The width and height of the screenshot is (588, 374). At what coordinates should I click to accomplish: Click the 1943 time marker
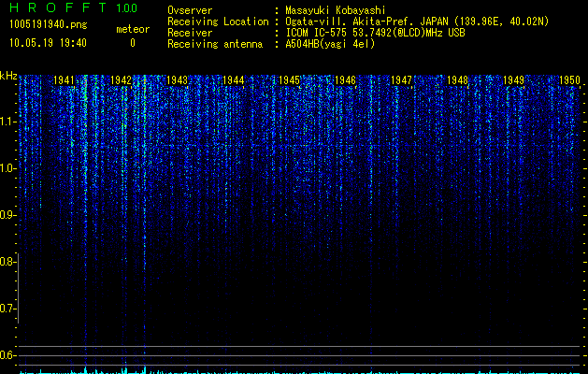[x=177, y=80]
